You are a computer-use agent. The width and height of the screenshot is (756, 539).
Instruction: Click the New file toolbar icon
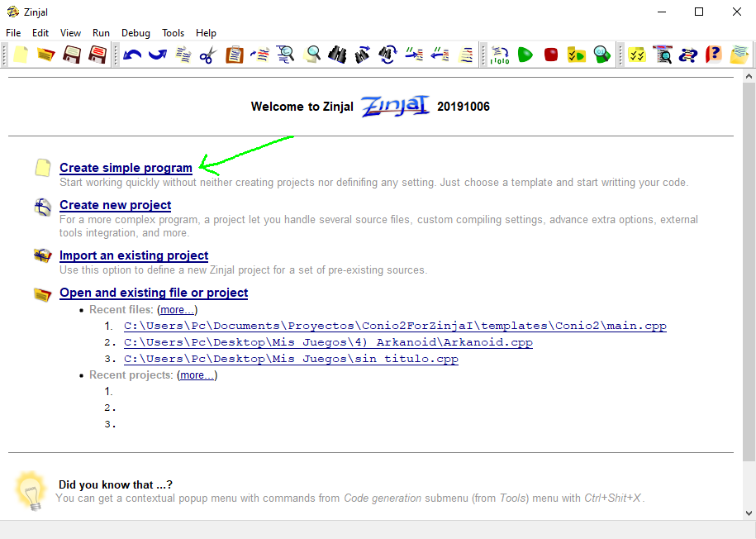[x=21, y=55]
